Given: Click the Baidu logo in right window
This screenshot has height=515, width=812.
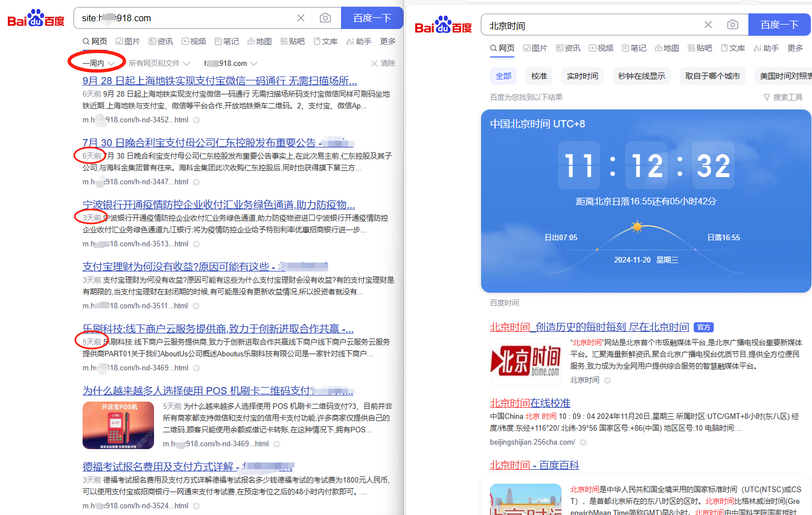Looking at the screenshot, I should (444, 25).
